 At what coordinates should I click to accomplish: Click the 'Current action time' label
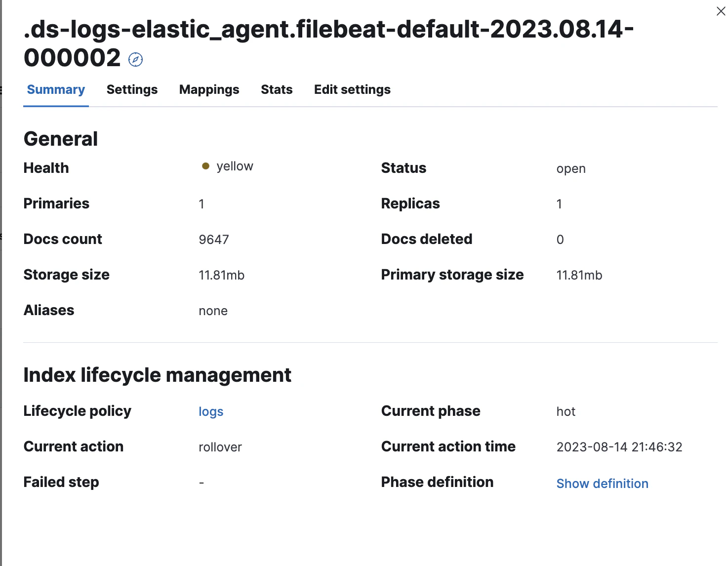448,446
